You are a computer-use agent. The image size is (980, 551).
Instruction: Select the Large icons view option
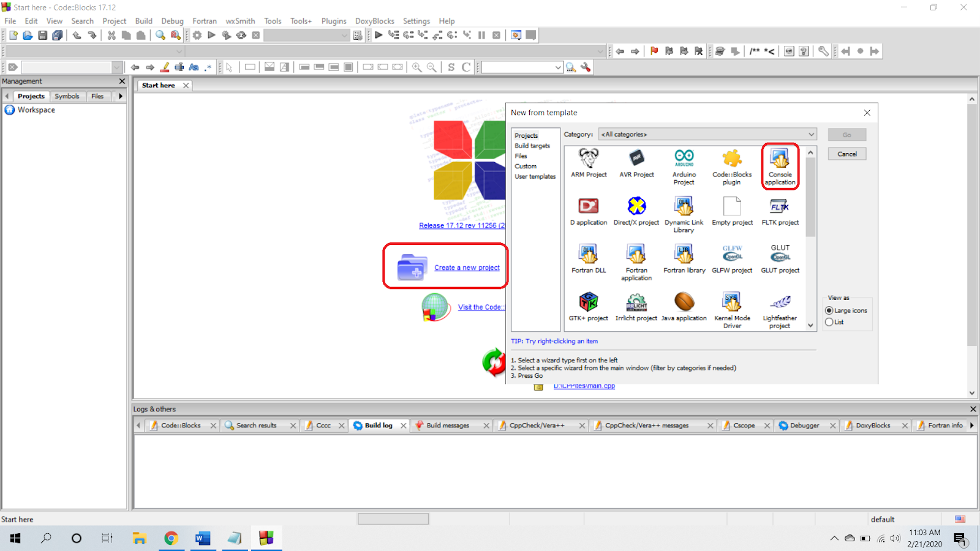(829, 310)
